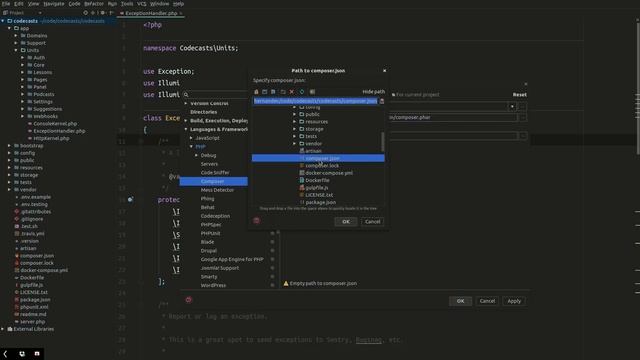This screenshot has width=640, height=360.
Task: Click the Dockerfile icon in file chooser
Action: [x=302, y=180]
